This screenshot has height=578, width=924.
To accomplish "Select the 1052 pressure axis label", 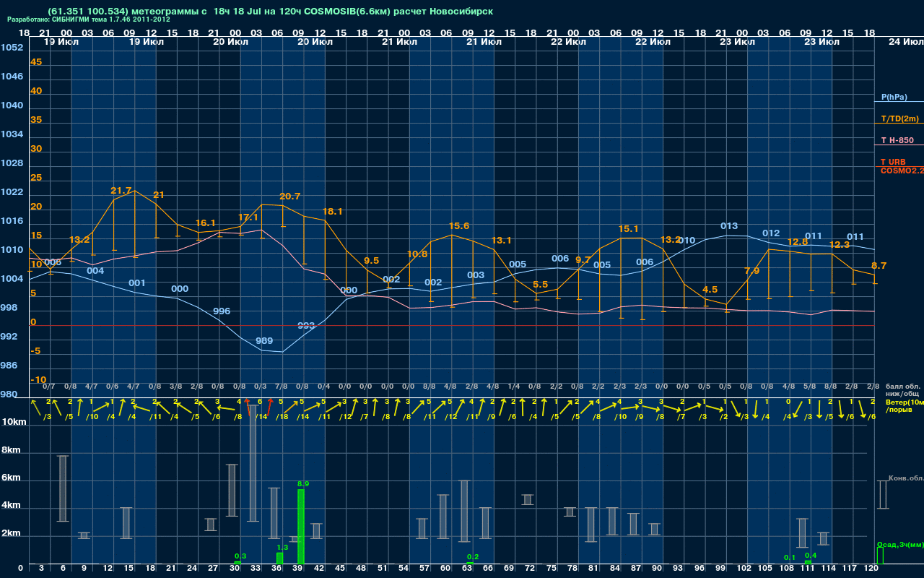I will point(12,48).
